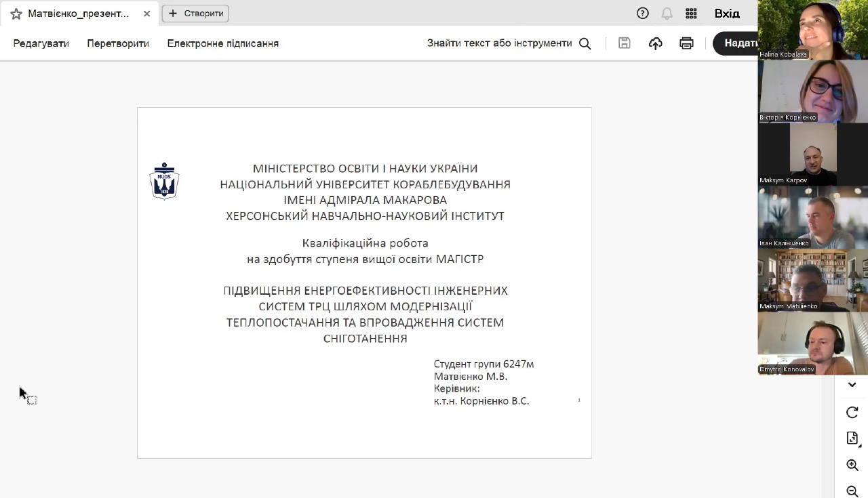This screenshot has height=498, width=868.
Task: Rotate page using clockwise arrow icon
Action: (852, 413)
